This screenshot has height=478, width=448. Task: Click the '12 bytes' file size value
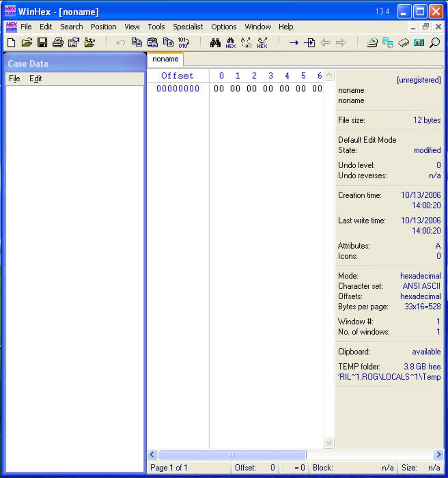tap(427, 120)
